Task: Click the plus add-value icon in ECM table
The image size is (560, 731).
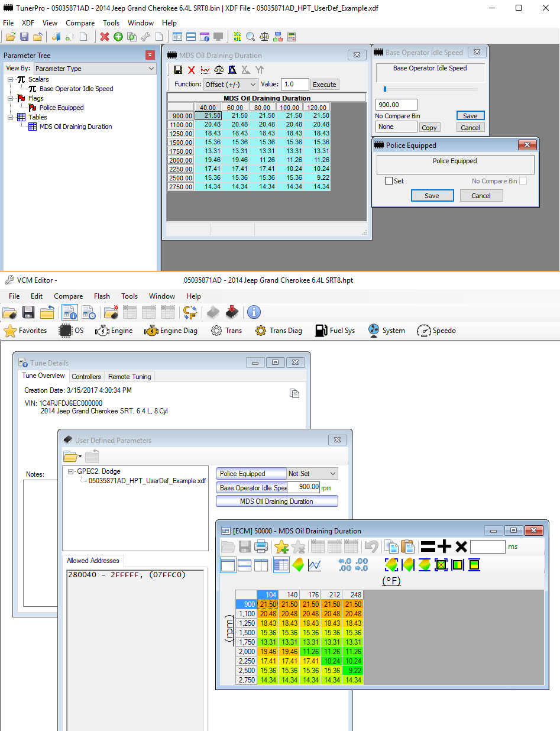Action: [x=444, y=546]
